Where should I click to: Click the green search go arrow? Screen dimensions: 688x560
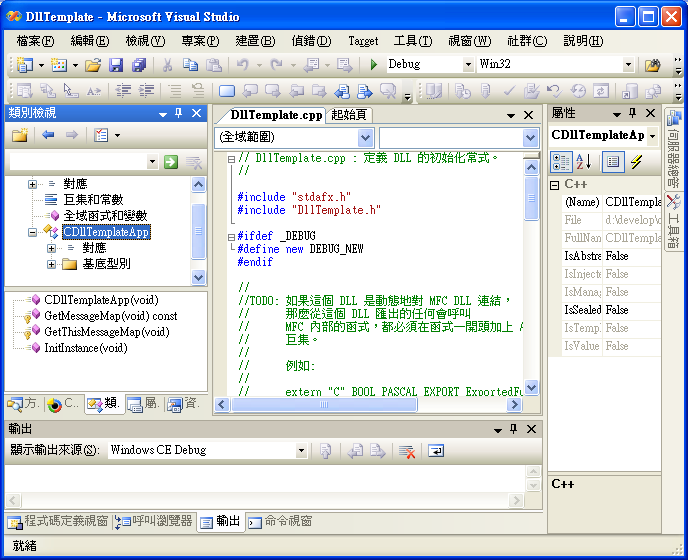tap(171, 162)
